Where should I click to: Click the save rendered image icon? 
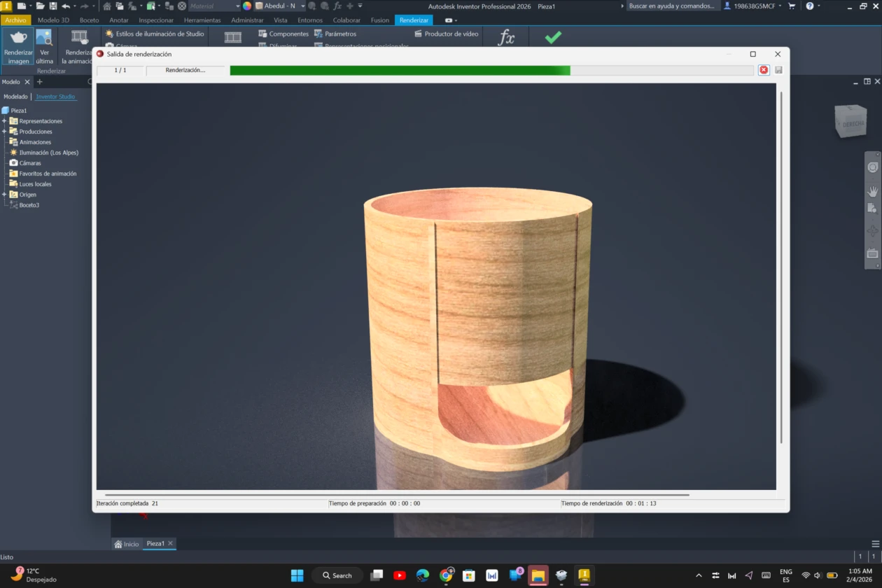(778, 70)
